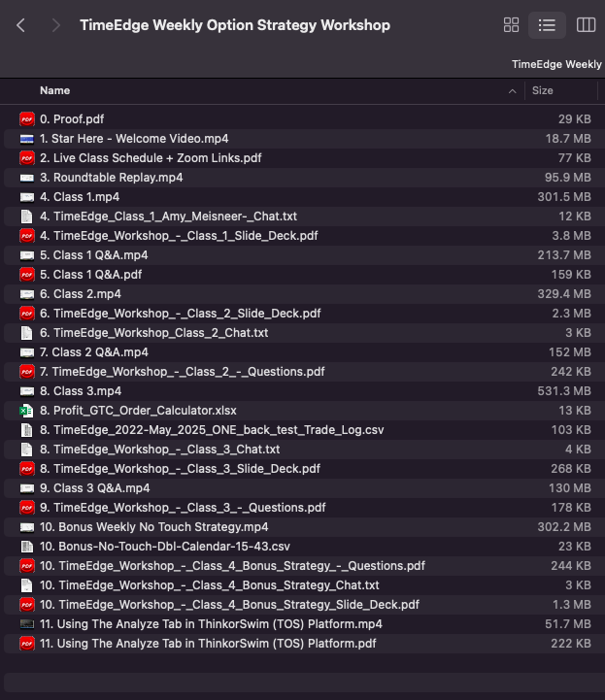Click the PDF icon for 0. Proof.pdf
The height and width of the screenshot is (700, 605).
coord(27,119)
